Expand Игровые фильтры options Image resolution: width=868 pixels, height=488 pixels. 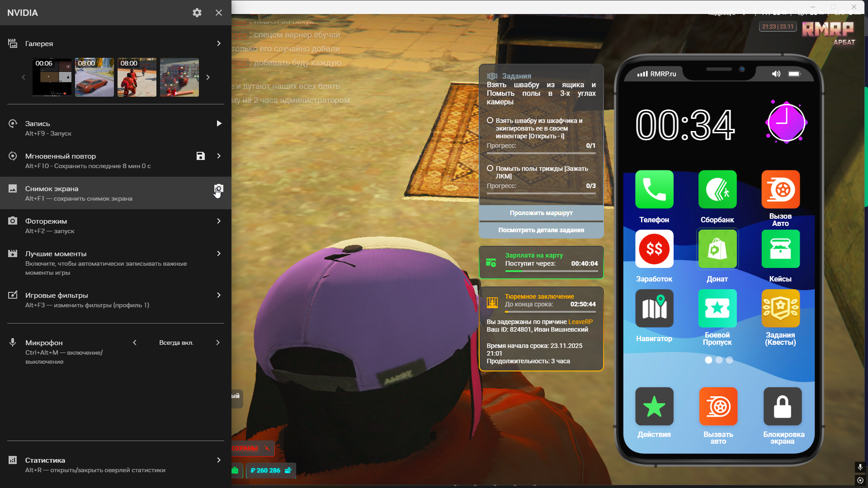click(219, 295)
